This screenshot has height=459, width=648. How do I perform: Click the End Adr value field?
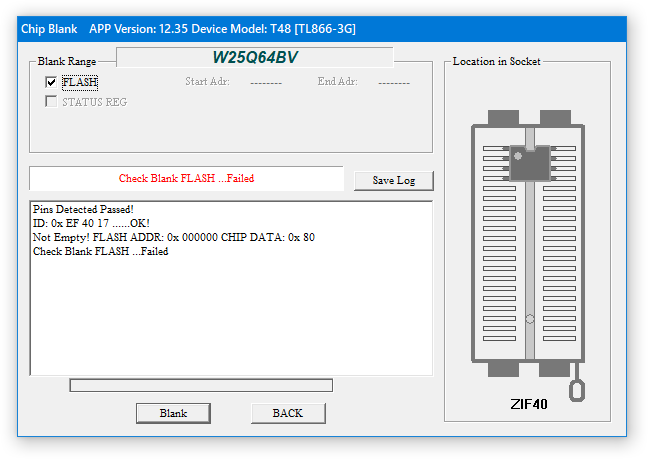pos(394,82)
